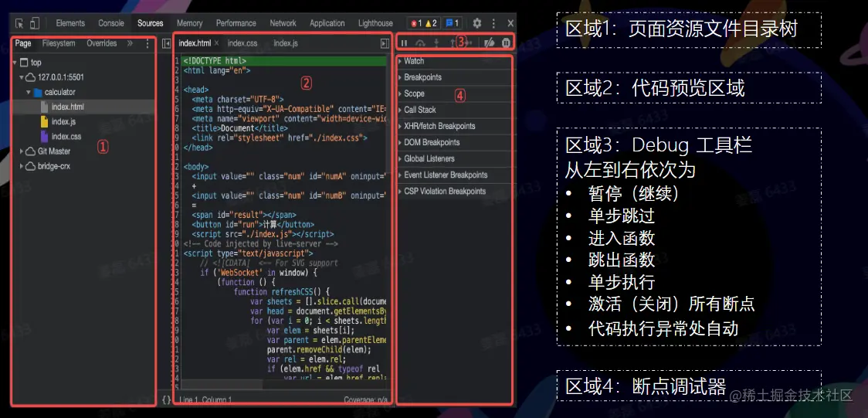The height and width of the screenshot is (418, 868).
Task: Click the DOCTYPE html code line
Action: coord(214,61)
